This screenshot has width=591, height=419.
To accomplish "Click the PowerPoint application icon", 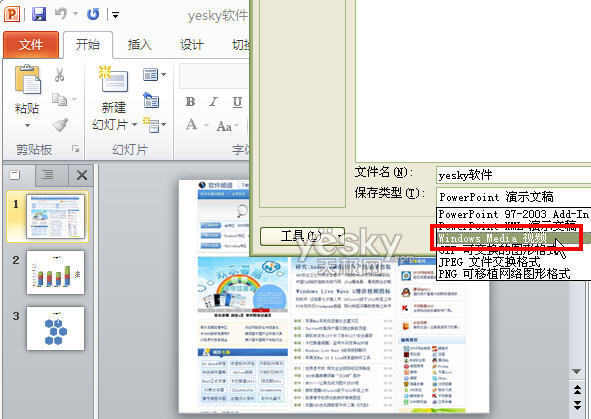I will (12, 14).
